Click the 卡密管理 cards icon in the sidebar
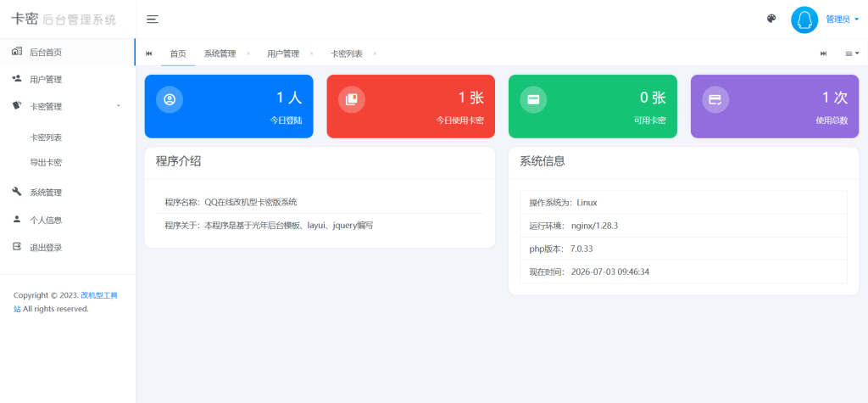Viewport: 868px width, 403px height. (17, 106)
